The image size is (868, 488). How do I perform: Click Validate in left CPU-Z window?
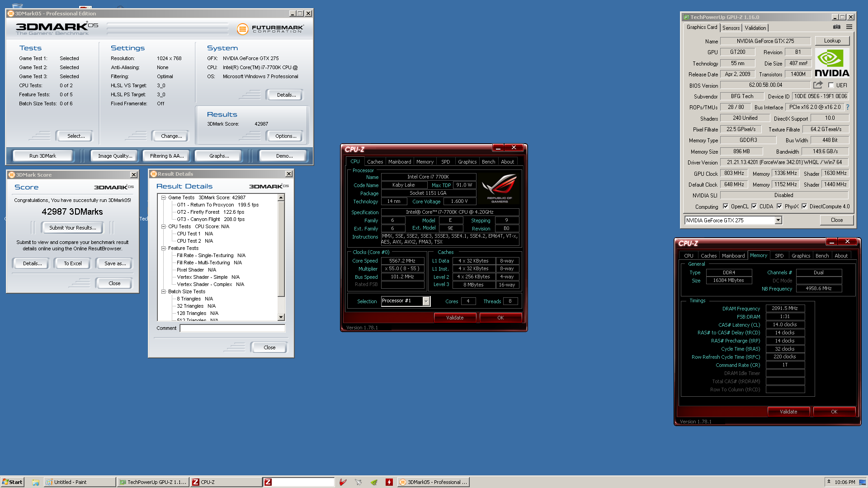click(455, 318)
